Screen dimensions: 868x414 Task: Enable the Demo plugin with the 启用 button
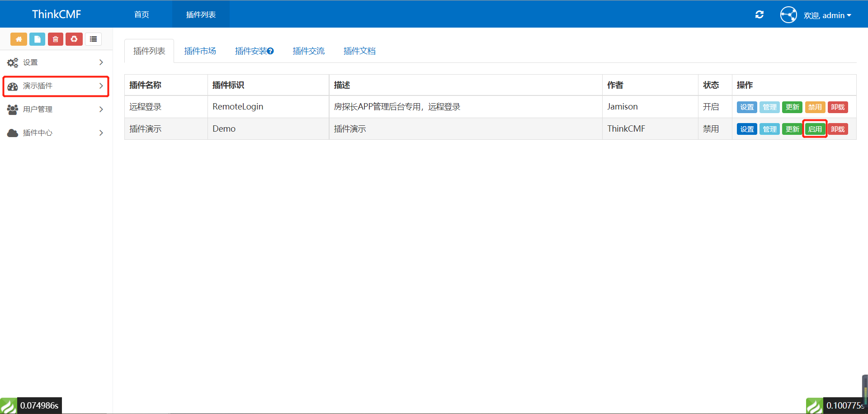815,128
